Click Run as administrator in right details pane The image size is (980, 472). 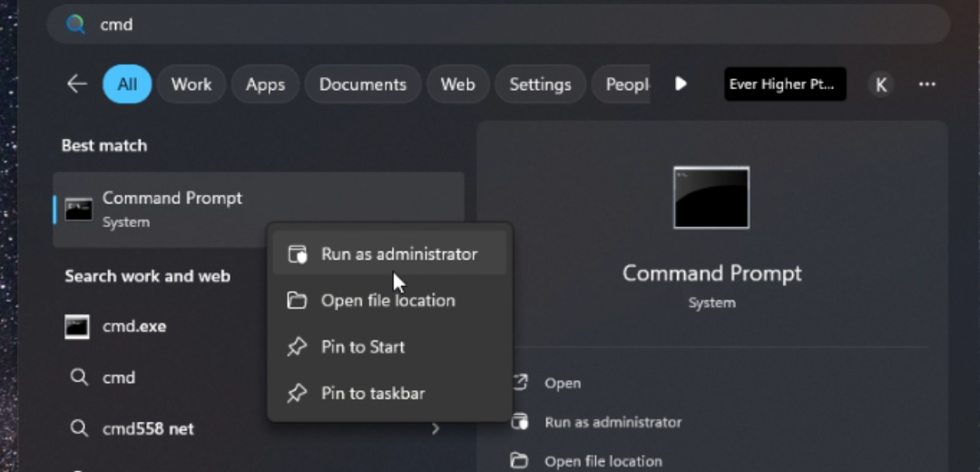[x=612, y=422]
